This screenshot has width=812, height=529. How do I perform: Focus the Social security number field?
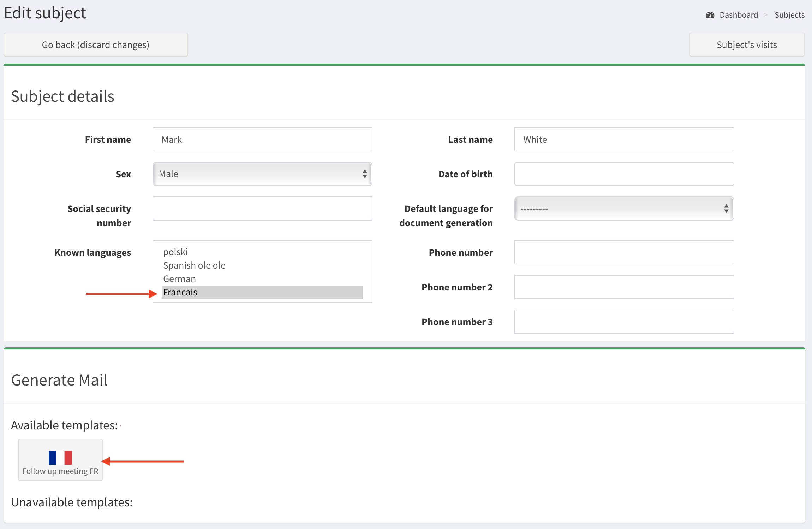[262, 208]
